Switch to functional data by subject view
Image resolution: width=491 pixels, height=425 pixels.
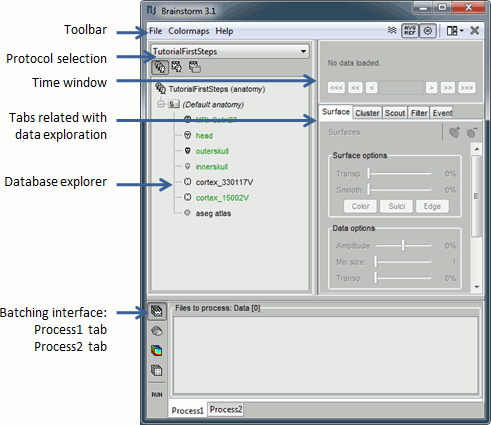177,67
